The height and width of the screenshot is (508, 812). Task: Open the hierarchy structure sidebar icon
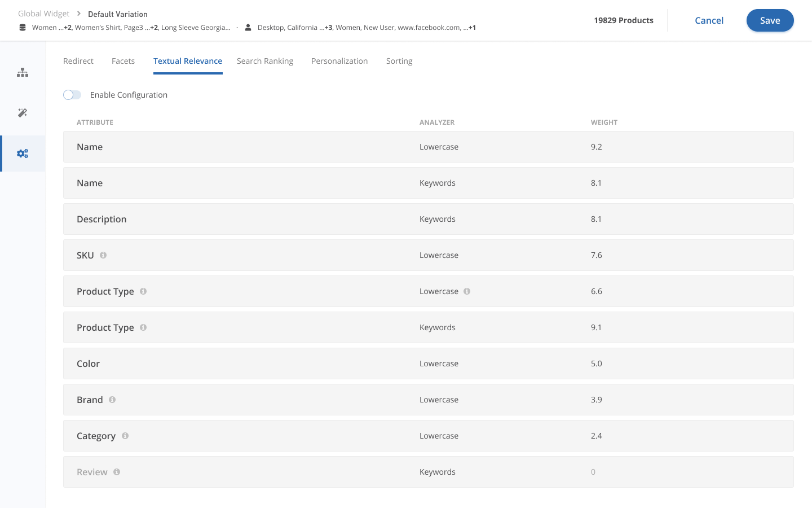click(23, 72)
